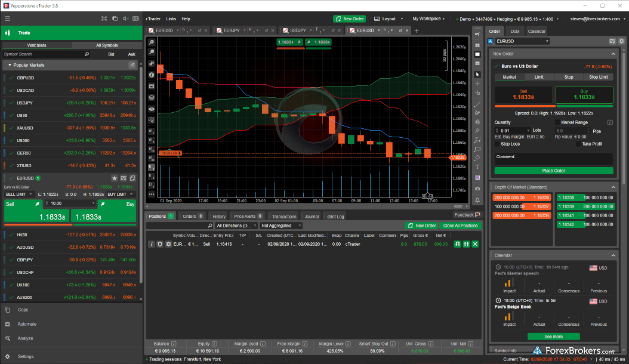The width and height of the screenshot is (629, 364).
Task: Open the USDJPY chart tab
Action: [298, 30]
